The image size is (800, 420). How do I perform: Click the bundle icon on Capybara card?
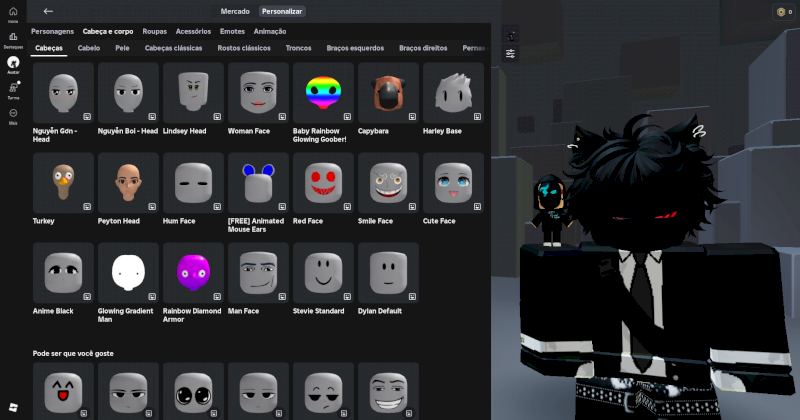[x=412, y=116]
